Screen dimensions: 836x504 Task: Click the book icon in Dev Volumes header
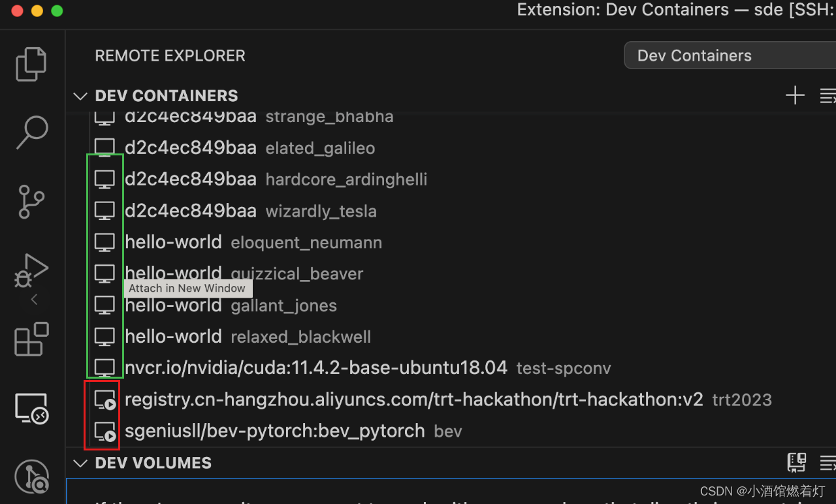[797, 463]
